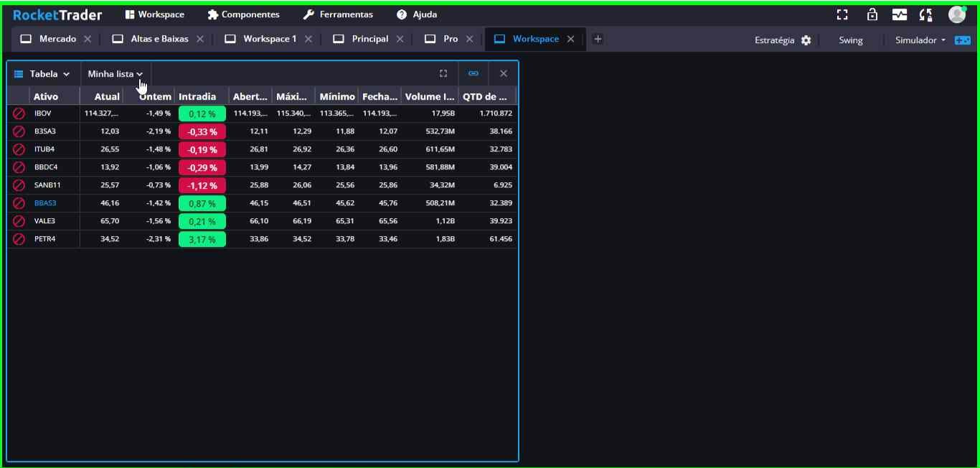Viewport: 980px width, 468px height.
Task: Add a new workspace tab with plus
Action: click(x=598, y=39)
